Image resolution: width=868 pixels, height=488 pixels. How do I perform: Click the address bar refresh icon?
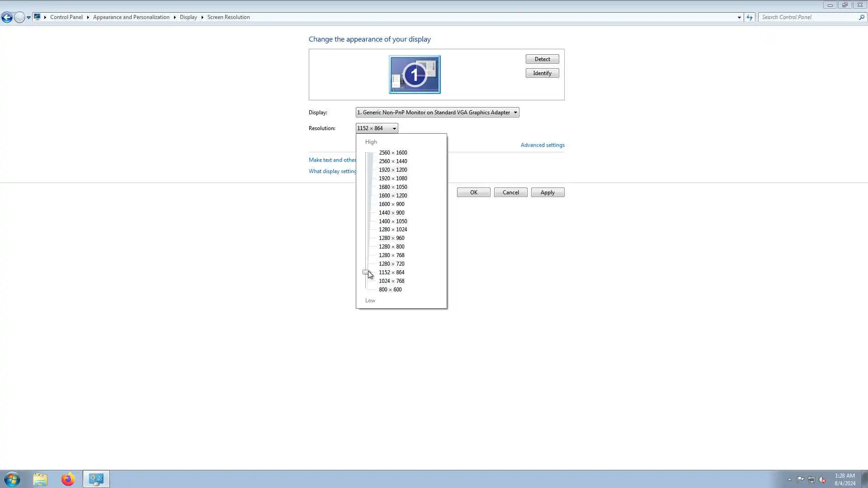coord(750,18)
